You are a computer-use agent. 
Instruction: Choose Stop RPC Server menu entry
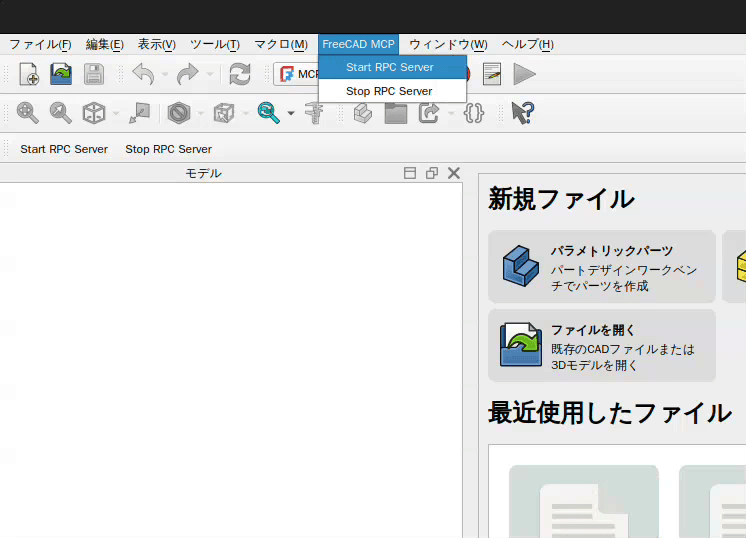393,91
